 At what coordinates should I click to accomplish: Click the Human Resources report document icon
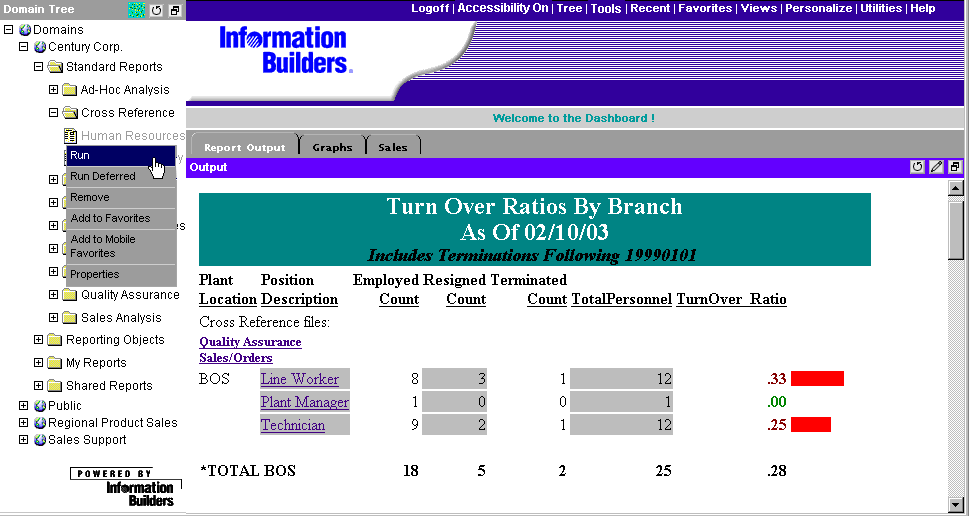[x=70, y=135]
